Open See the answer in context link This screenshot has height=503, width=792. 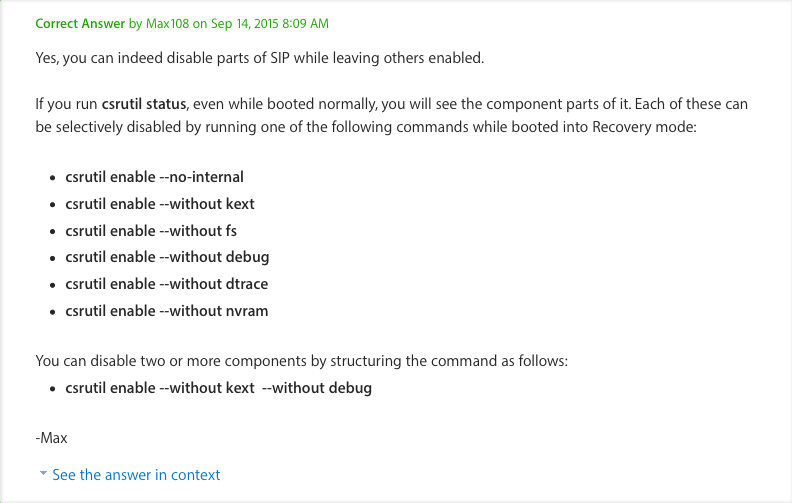point(136,475)
